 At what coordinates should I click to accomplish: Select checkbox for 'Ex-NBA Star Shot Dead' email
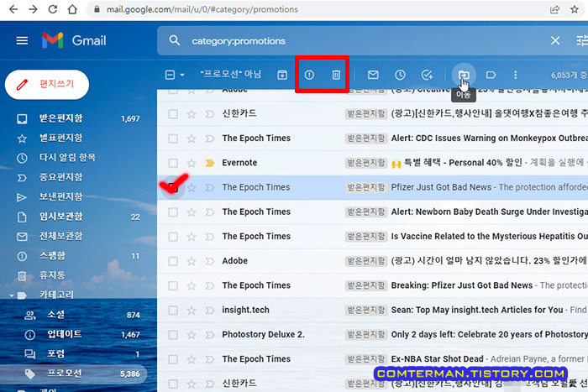(x=173, y=359)
